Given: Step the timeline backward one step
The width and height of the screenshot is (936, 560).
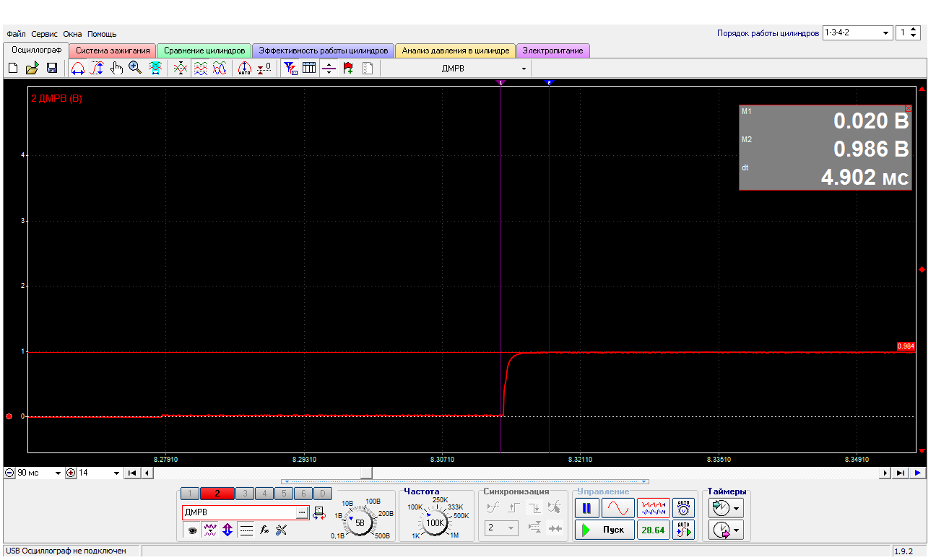Looking at the screenshot, I should [147, 473].
